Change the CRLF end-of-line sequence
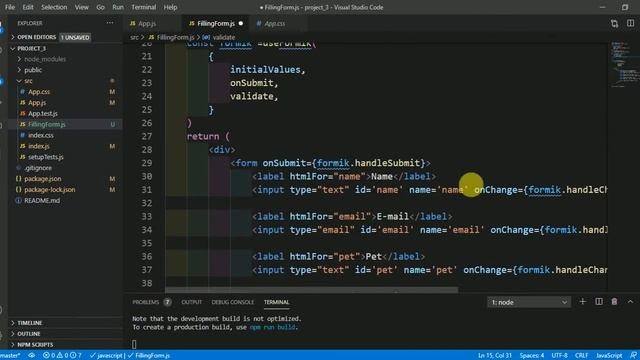This screenshot has height=360, width=640. (x=581, y=356)
